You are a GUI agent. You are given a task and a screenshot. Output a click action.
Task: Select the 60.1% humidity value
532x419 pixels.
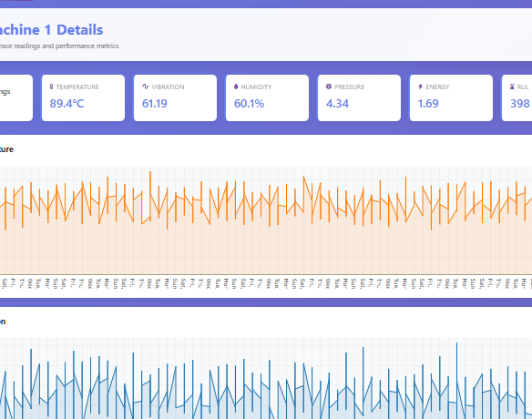point(249,104)
